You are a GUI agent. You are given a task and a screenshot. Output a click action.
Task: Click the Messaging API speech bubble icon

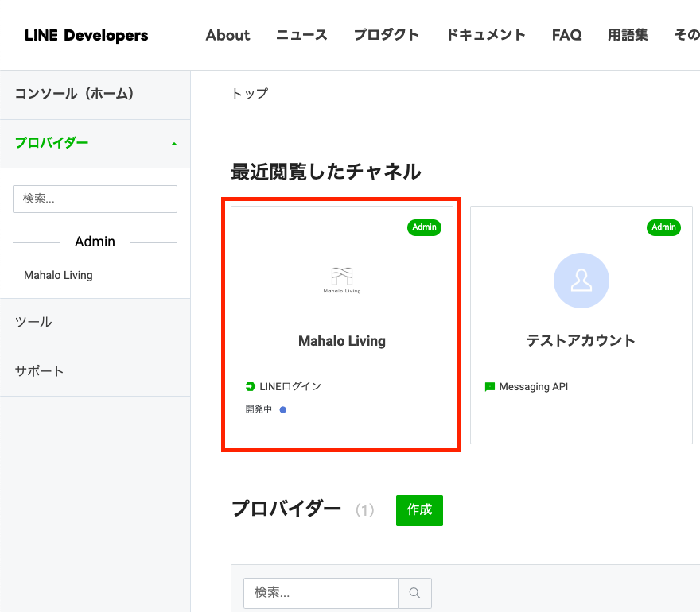click(490, 387)
